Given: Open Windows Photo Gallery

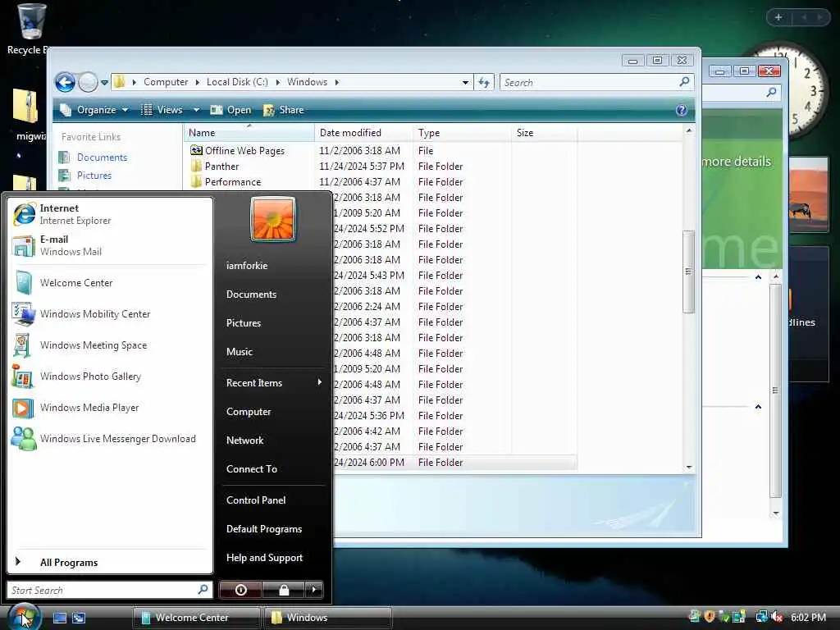Looking at the screenshot, I should coord(110,376).
